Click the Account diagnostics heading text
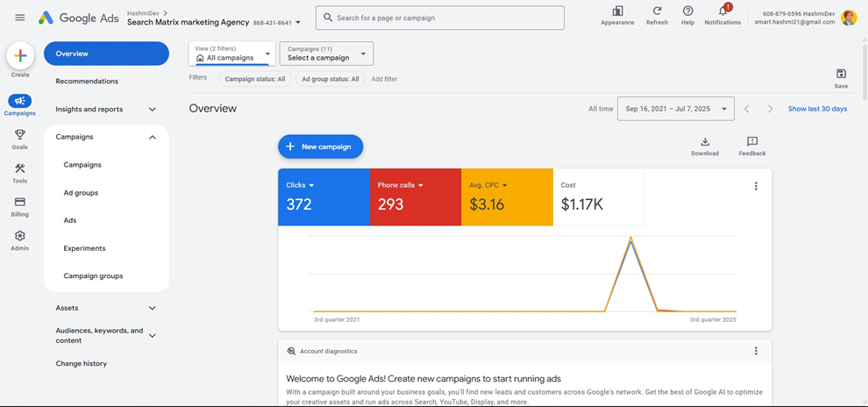 pos(328,351)
